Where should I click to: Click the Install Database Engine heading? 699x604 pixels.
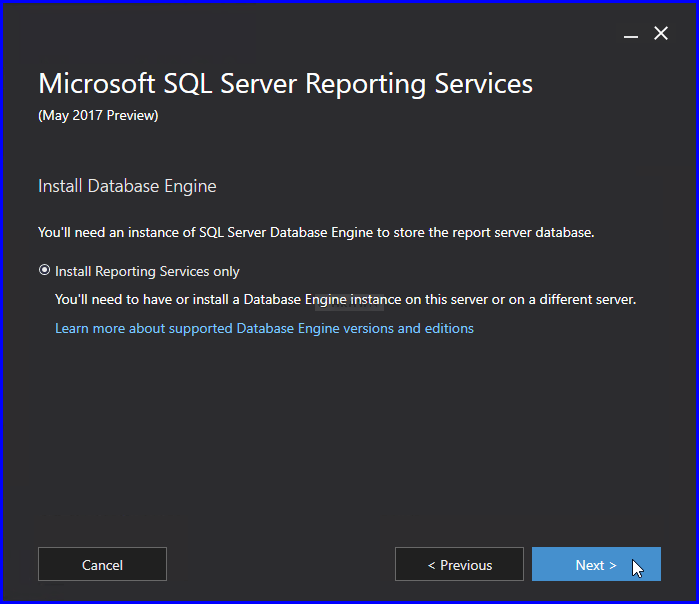coord(127,186)
